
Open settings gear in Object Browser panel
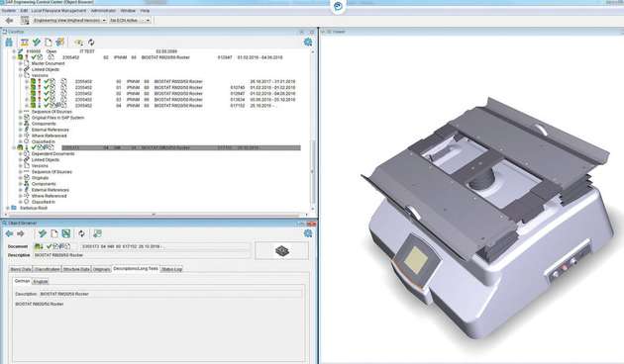(308, 233)
